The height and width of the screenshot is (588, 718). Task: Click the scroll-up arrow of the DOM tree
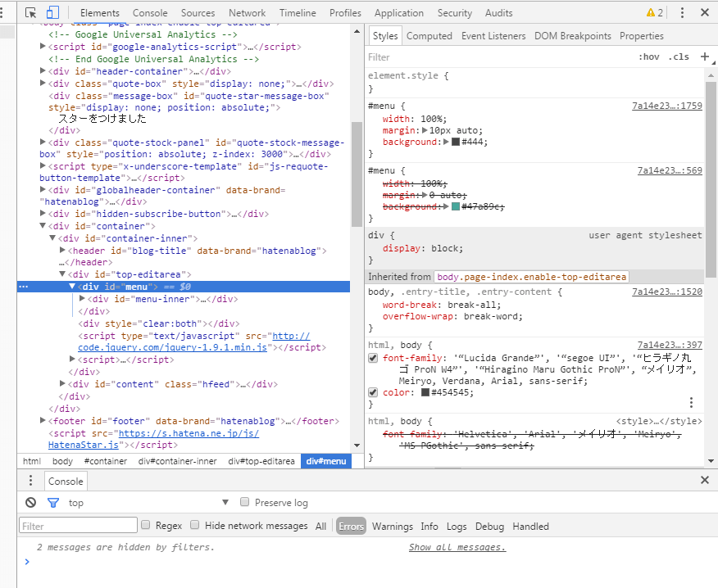pyautogui.click(x=357, y=32)
